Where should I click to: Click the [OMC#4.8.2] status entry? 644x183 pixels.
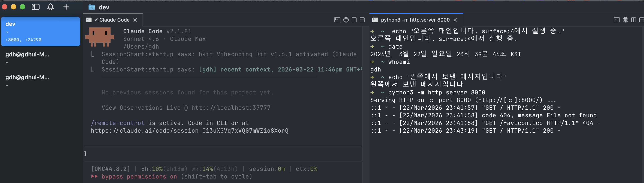tap(111, 169)
